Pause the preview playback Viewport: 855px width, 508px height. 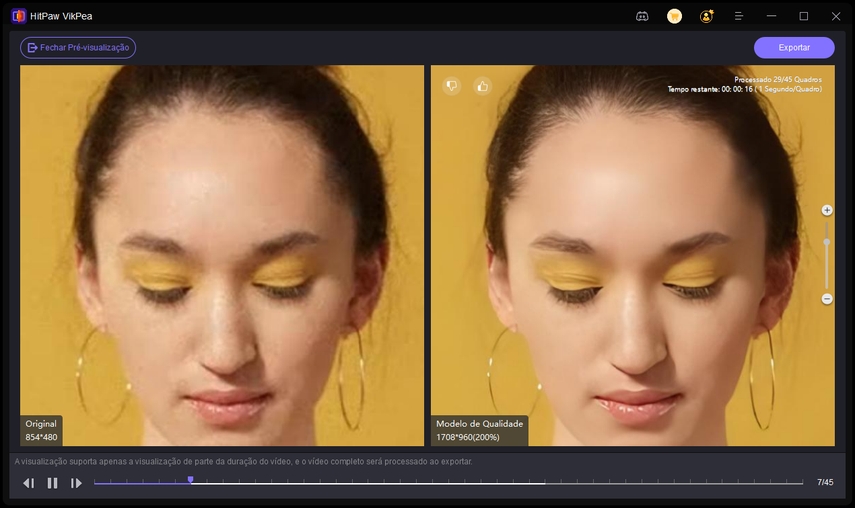(52, 483)
